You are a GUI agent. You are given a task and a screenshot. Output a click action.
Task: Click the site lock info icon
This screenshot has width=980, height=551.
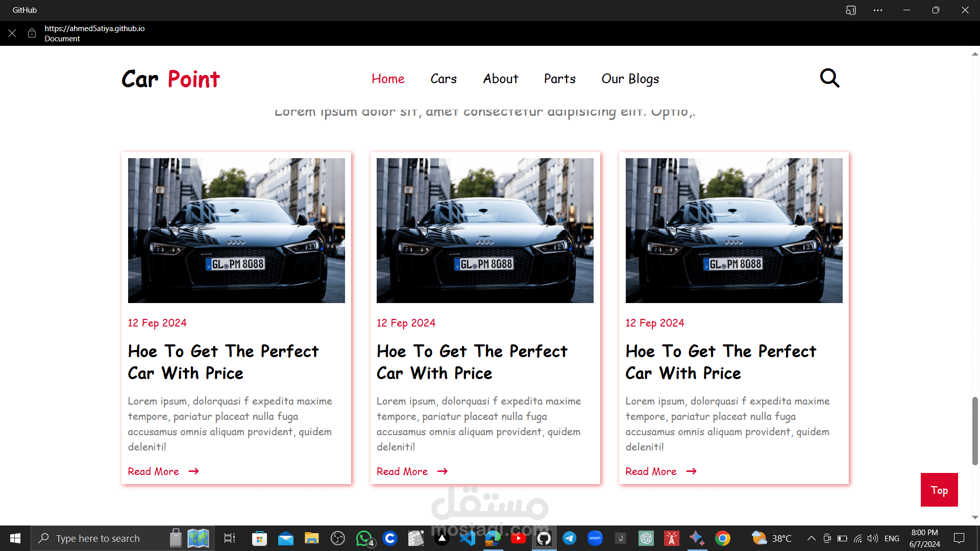point(32,33)
